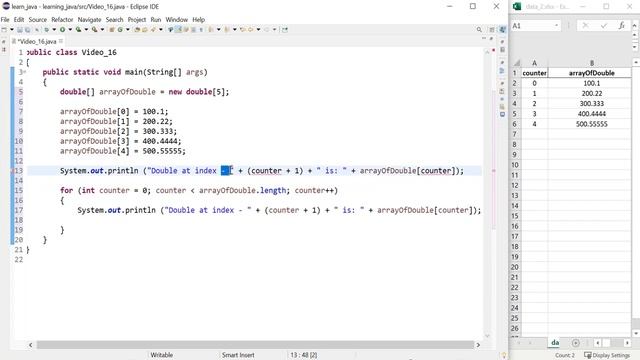This screenshot has width=640, height=360.
Task: Click the Excel formula bar Cancel X icon
Action: pos(585,25)
